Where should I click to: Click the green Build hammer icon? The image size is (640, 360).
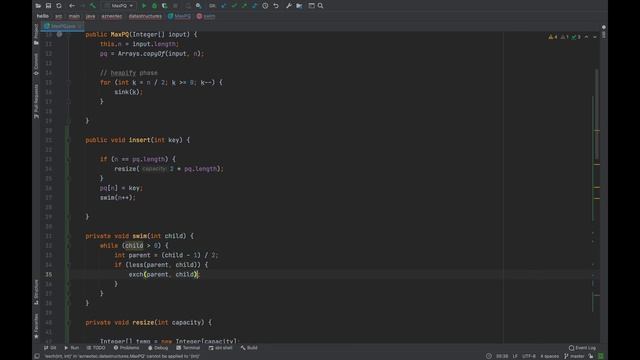pyautogui.click(x=93, y=6)
